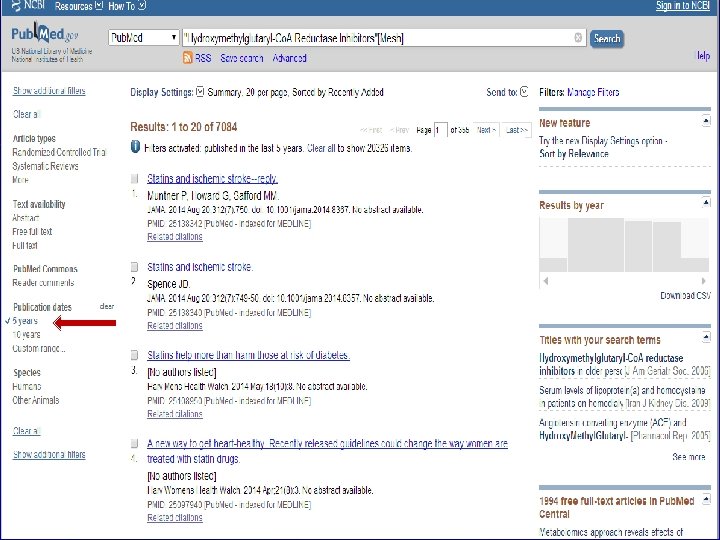Clear the search box with the X icon
Viewport: 720px width, 540px height.
pos(578,38)
